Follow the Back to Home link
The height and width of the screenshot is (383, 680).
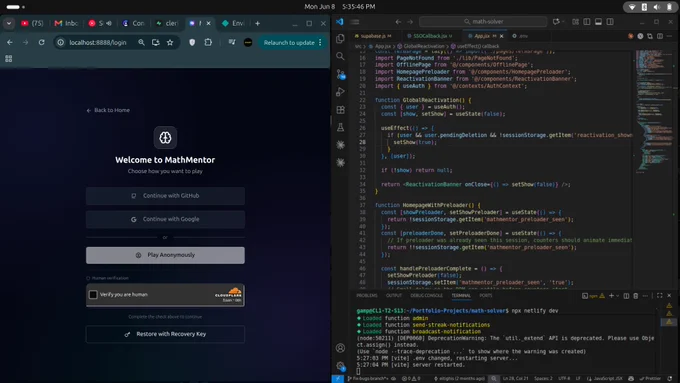click(x=108, y=110)
